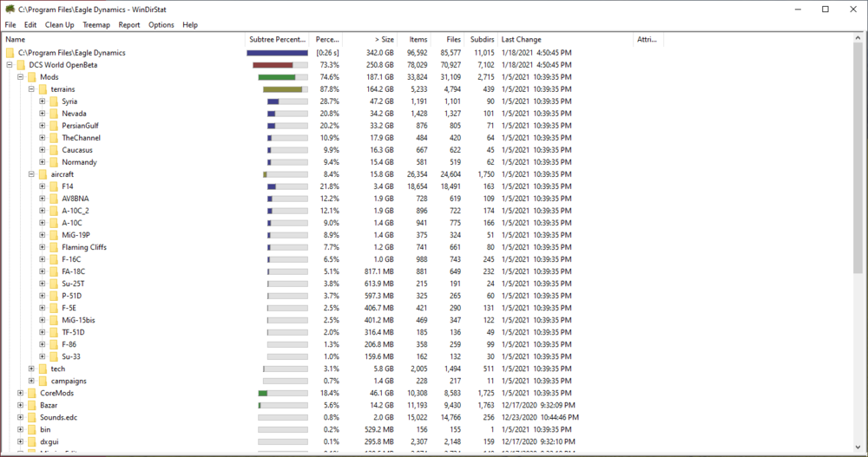Sort by the Size column header
The width and height of the screenshot is (868, 457).
coord(370,39)
